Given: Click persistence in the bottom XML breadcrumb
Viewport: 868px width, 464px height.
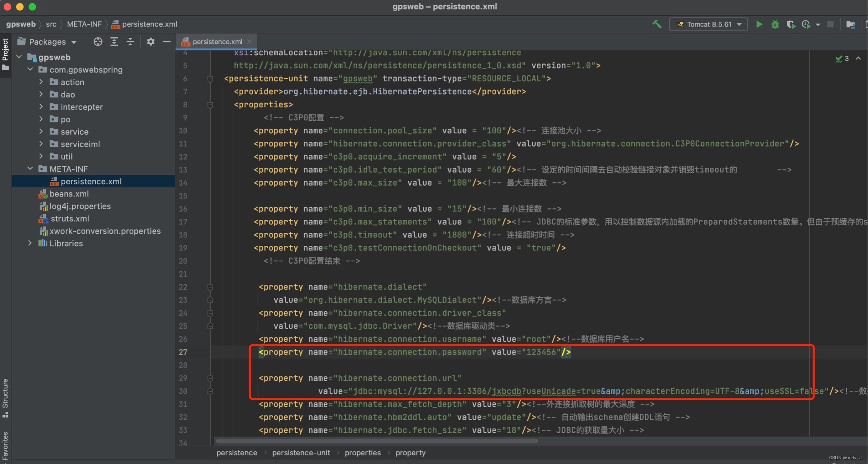Looking at the screenshot, I should 237,453.
